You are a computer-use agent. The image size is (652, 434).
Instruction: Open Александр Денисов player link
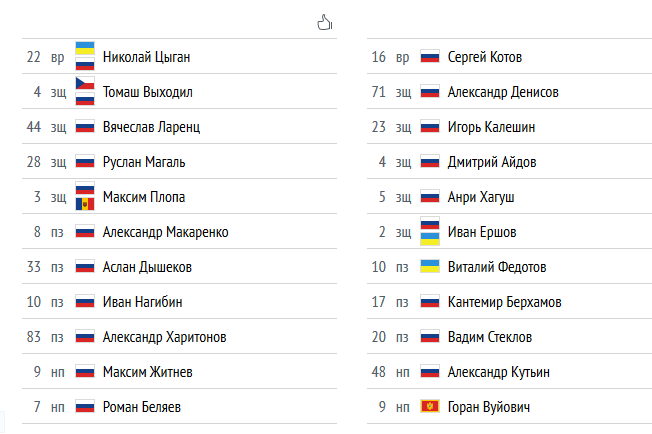point(503,92)
